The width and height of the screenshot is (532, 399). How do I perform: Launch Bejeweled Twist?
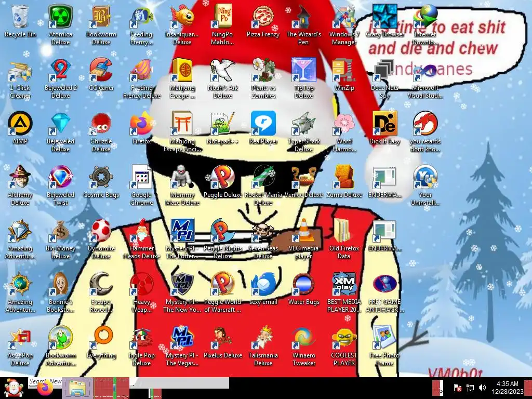point(60,185)
